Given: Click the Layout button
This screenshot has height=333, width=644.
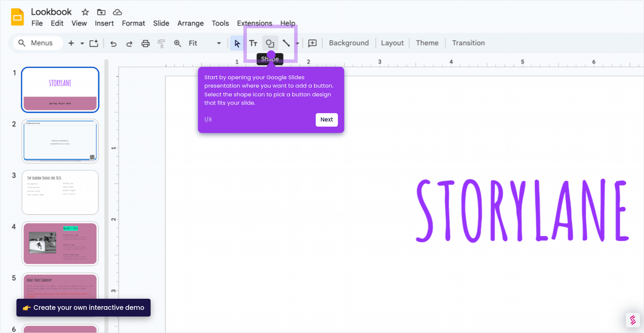Looking at the screenshot, I should pyautogui.click(x=392, y=43).
